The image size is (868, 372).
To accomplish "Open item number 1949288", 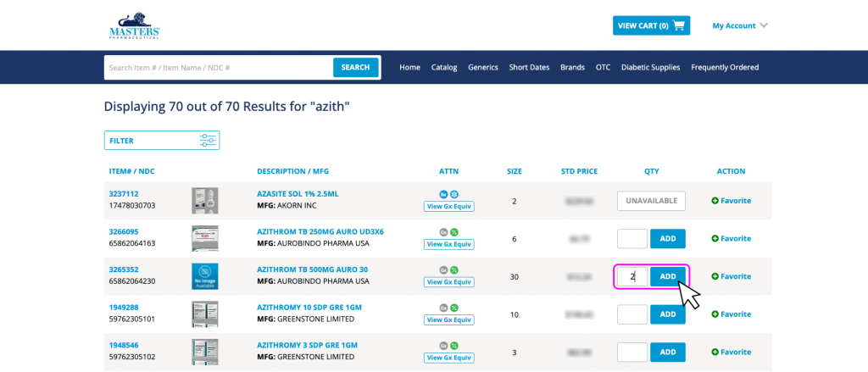I will 124,308.
